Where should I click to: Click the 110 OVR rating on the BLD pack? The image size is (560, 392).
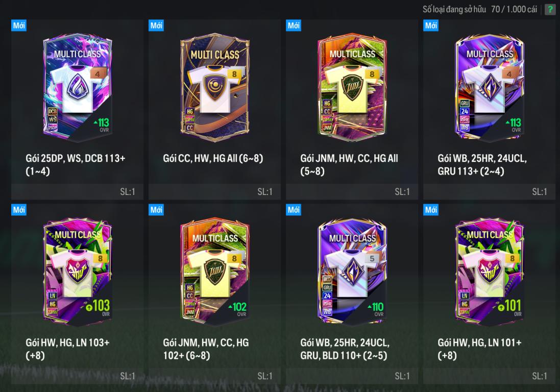tap(376, 309)
